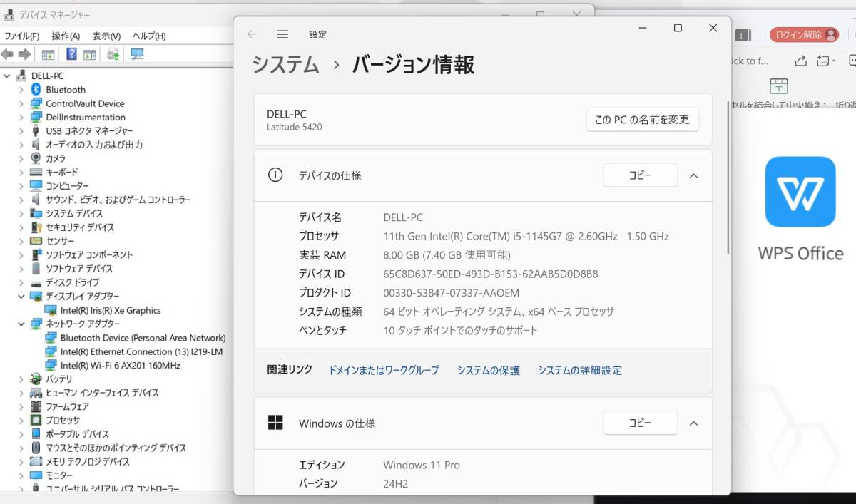856x504 pixels.
Task: Click the update driver toolbar icon
Action: coord(113,54)
